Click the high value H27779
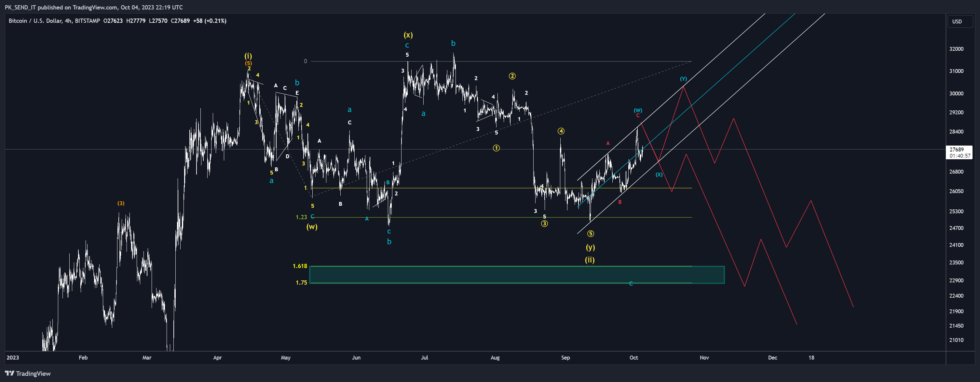 (136, 21)
